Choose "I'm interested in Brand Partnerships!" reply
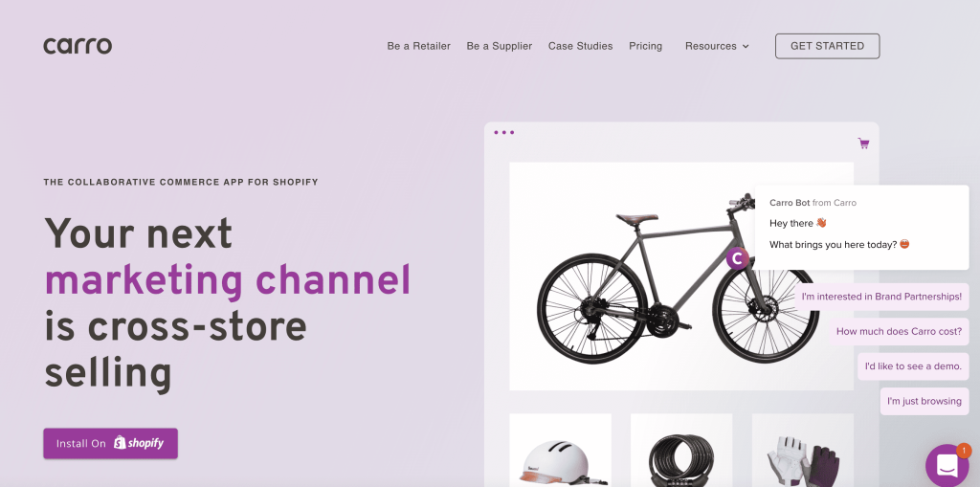 coord(881,297)
